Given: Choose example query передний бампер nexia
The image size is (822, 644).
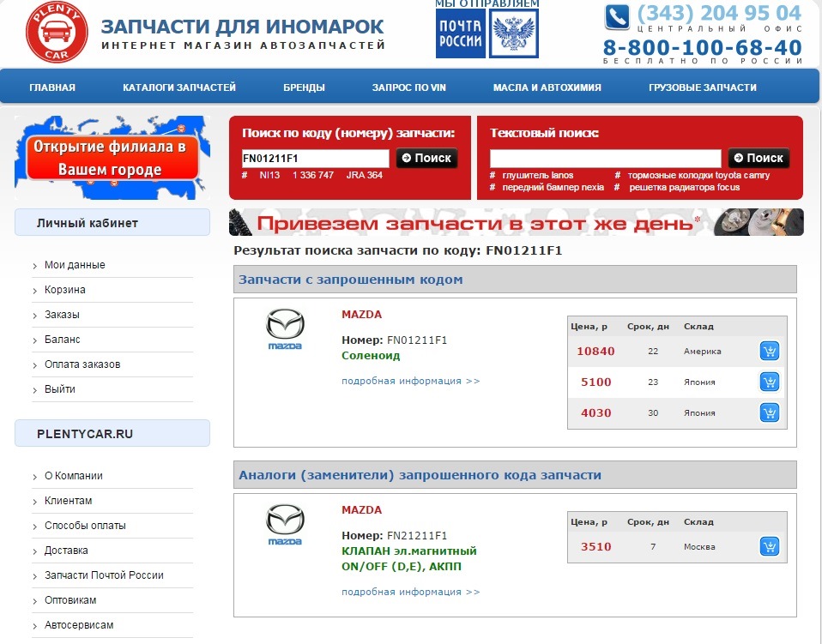Looking at the screenshot, I should tap(553, 187).
